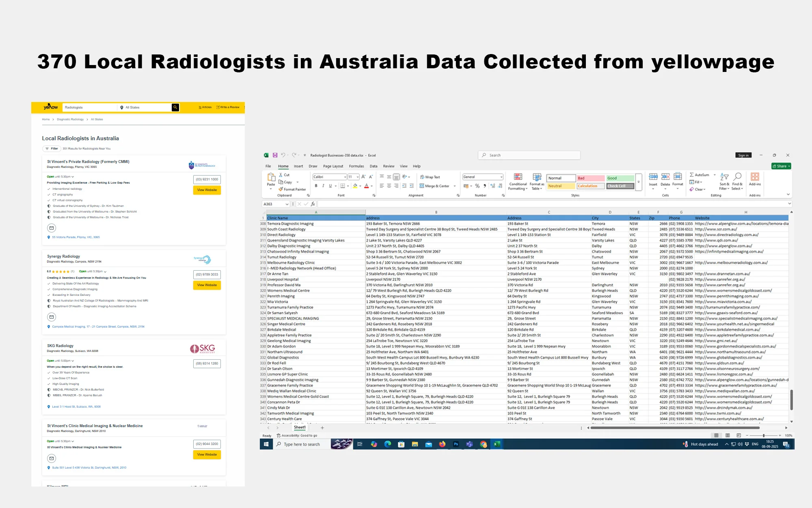The width and height of the screenshot is (812, 508).
Task: Click the AutoSum sigma icon
Action: pyautogui.click(x=692, y=175)
